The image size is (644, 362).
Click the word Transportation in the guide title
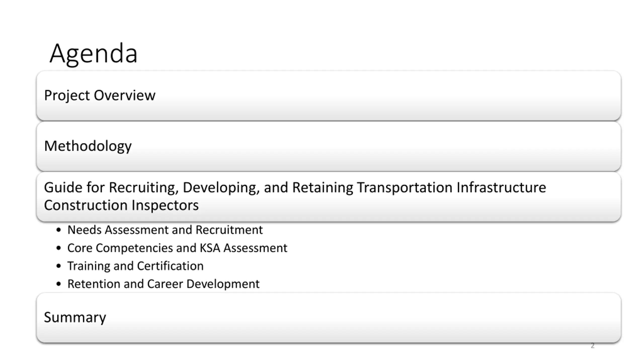(405, 188)
